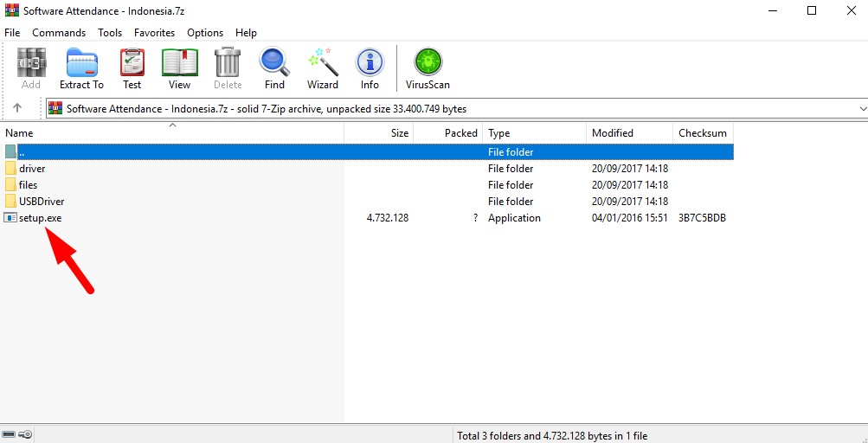Viewport: 868px width, 443px height.
Task: Click the status bar total summary text
Action: 552,436
